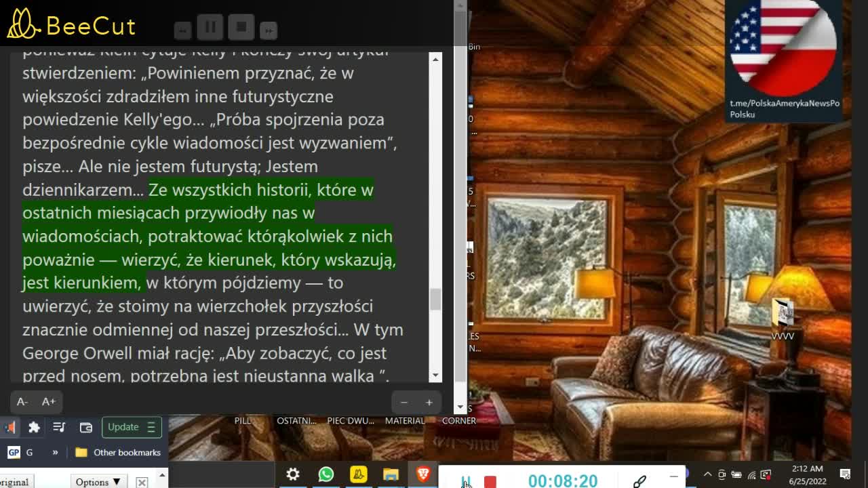The height and width of the screenshot is (488, 868).
Task: Open File Explorer from the taskbar
Action: (391, 474)
